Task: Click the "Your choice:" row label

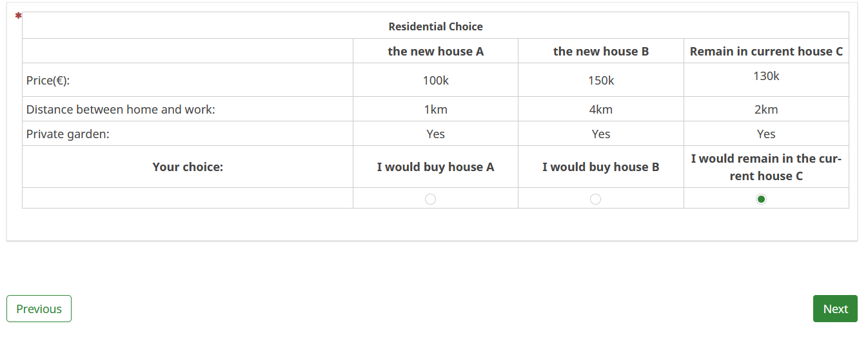Action: pos(188,167)
